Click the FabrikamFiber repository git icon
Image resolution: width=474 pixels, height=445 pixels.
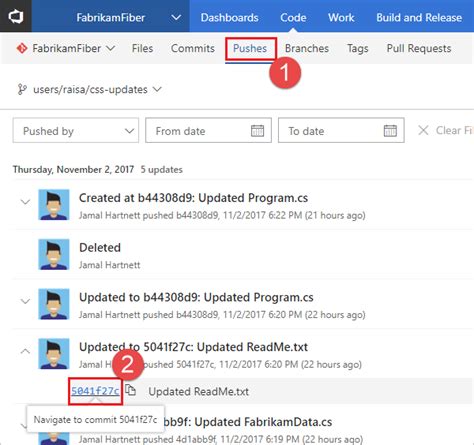(22, 48)
